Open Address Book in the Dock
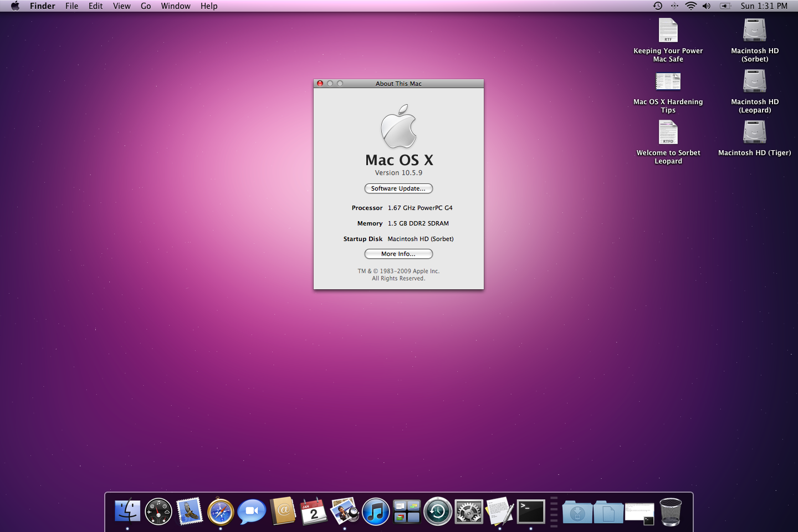 pyautogui.click(x=283, y=511)
